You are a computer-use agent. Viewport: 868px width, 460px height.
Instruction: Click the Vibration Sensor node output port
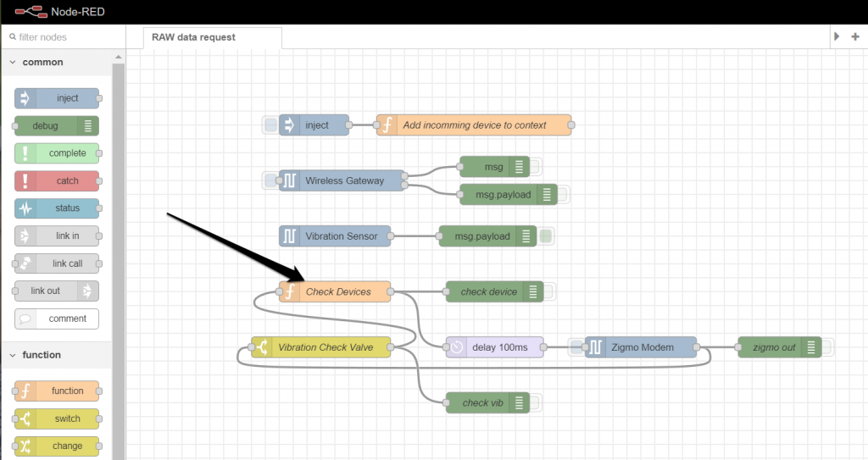(x=391, y=236)
